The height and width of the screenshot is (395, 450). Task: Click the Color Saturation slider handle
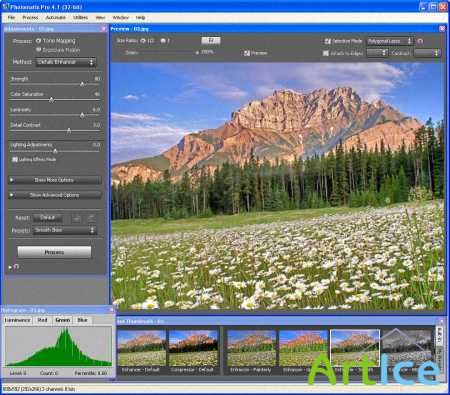pyautogui.click(x=51, y=100)
